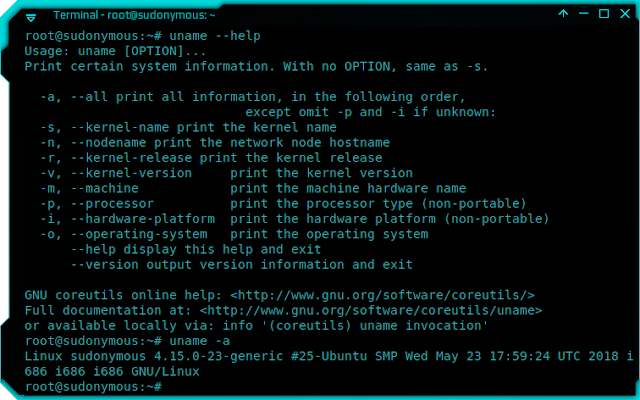This screenshot has width=640, height=400.
Task: Click the 'Usage: uname [OPTION]...' line
Action: pyautogui.click(x=115, y=51)
